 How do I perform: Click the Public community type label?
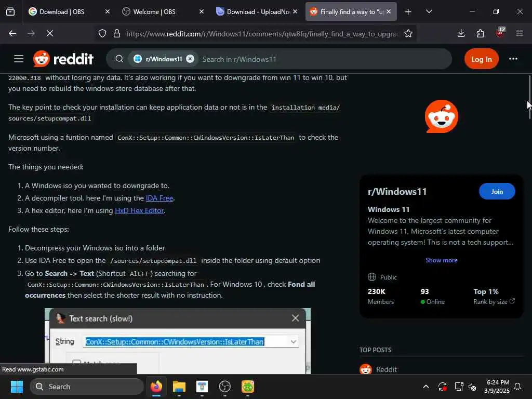(382, 277)
